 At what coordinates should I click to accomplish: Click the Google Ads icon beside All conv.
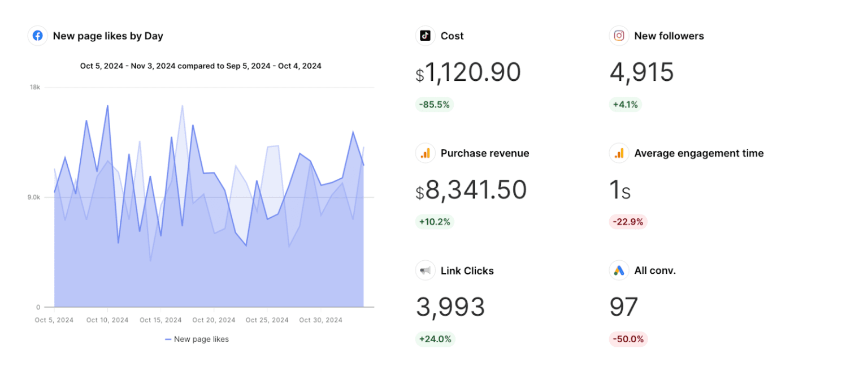[619, 270]
